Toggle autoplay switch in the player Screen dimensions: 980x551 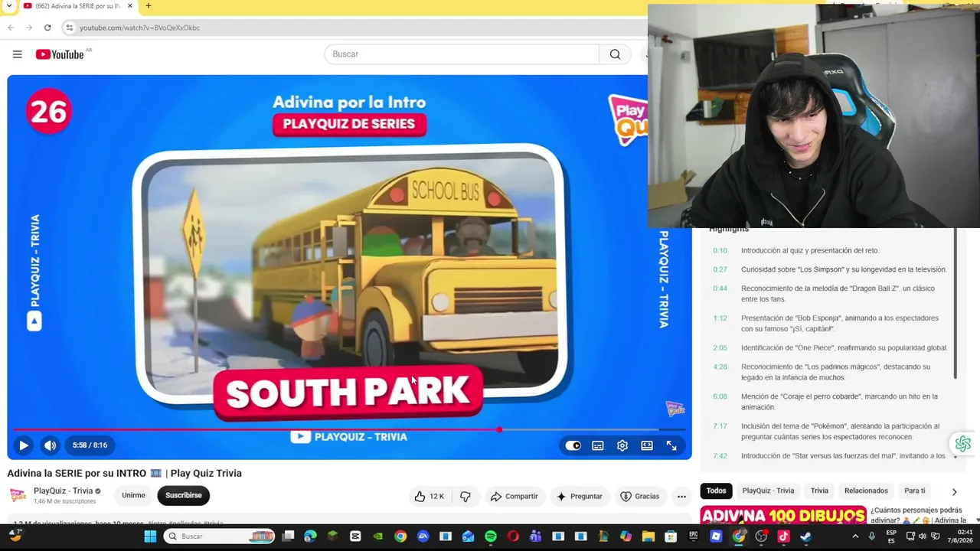click(573, 445)
